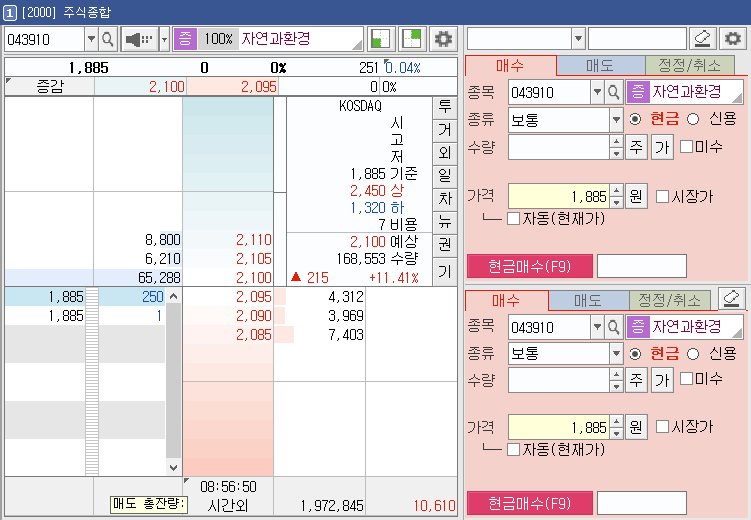Click the 증감 header cell
The width and height of the screenshot is (751, 520).
(x=50, y=87)
